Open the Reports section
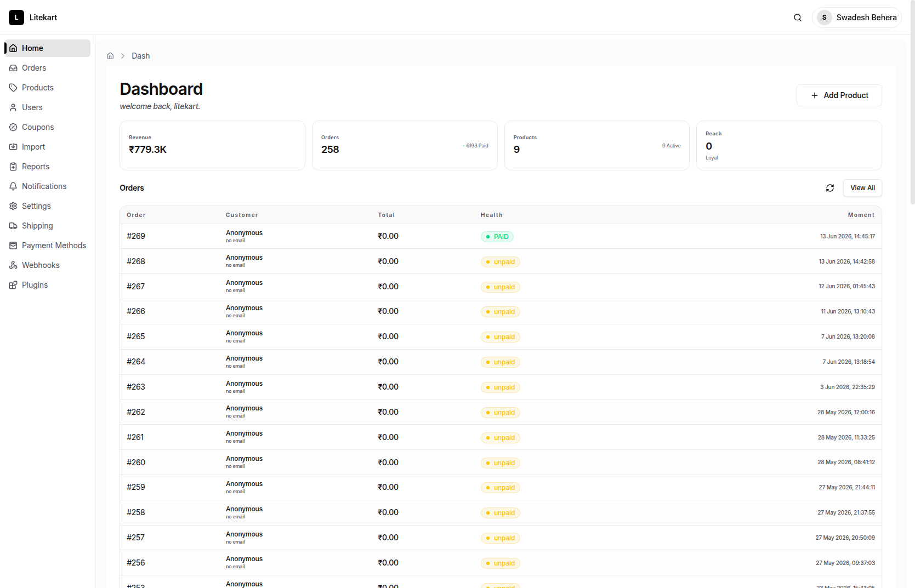This screenshot has height=588, width=915. coord(47,167)
